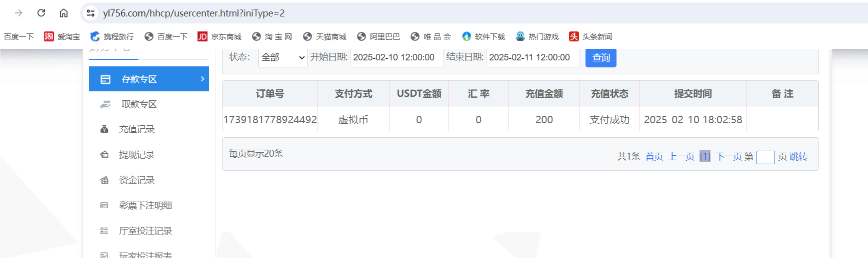Open the 头条新闻 bookmark
Viewport: 868px width, 258px height.
point(590,36)
